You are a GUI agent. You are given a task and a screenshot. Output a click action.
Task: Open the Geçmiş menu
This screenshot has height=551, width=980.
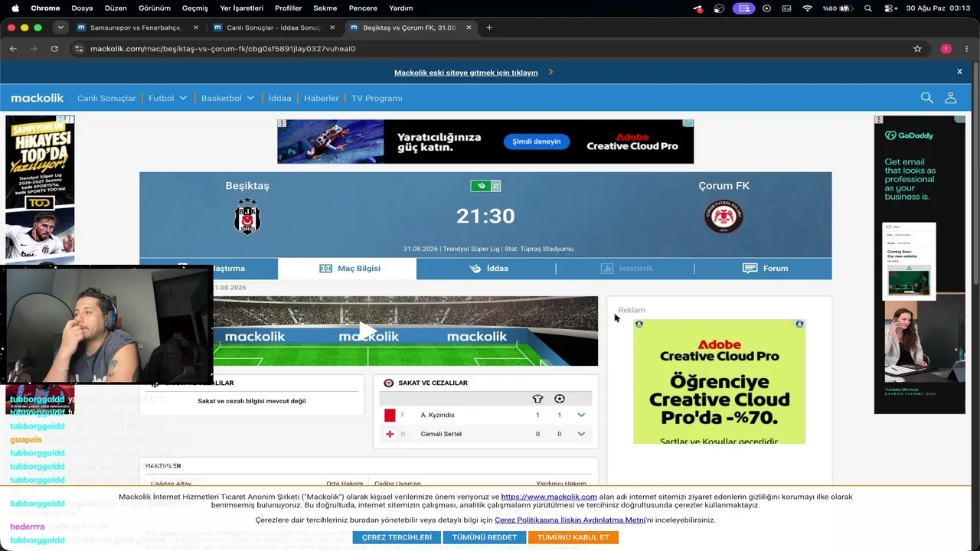pos(195,8)
